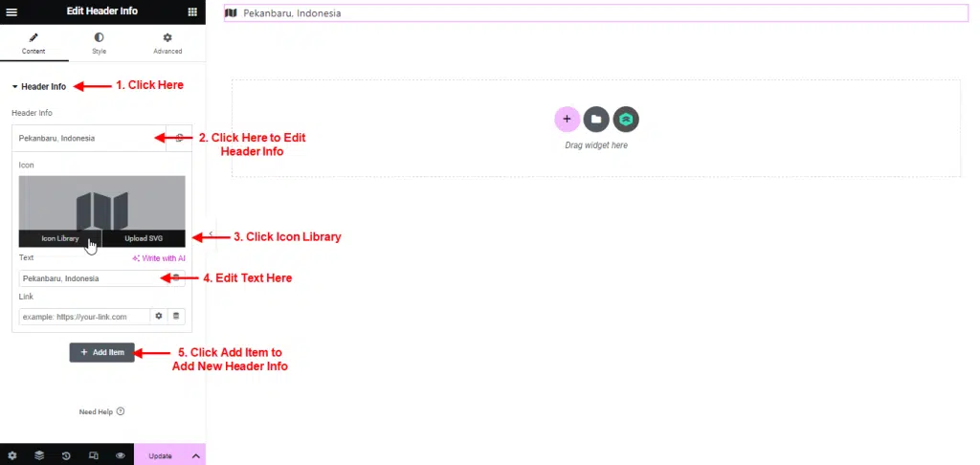The width and height of the screenshot is (980, 465).
Task: Click the map icon in canvas header
Action: (231, 13)
